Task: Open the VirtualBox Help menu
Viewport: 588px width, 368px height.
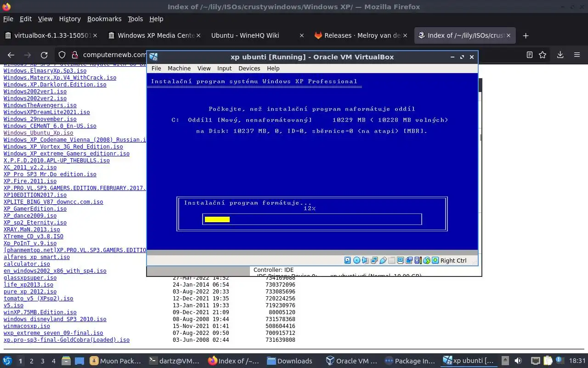Action: pos(273,68)
